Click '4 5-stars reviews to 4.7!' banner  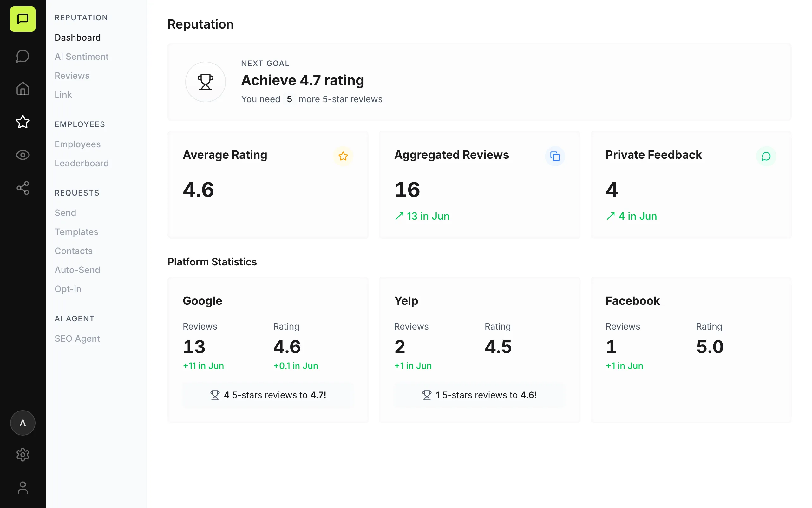[268, 395]
